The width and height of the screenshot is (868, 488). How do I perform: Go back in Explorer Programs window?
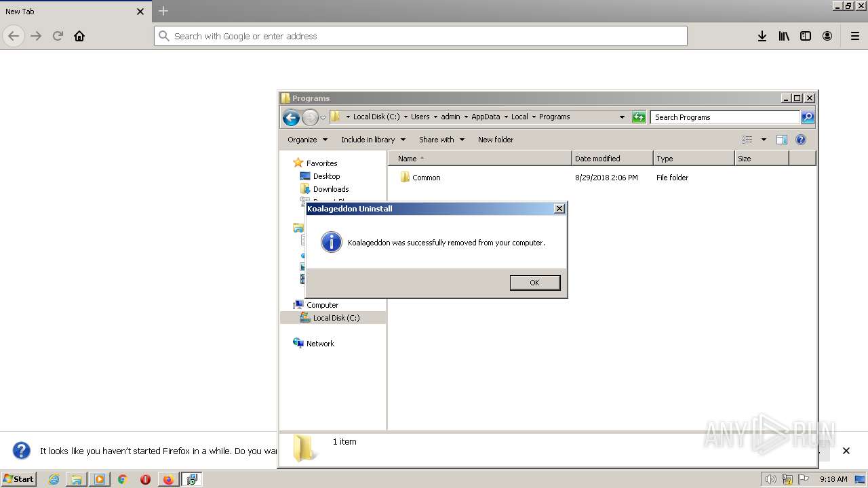click(291, 117)
